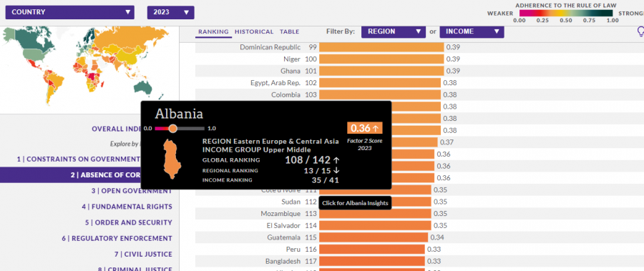Click Albania's orange country silhouette icon
This screenshot has width=644, height=271.
coord(172,159)
